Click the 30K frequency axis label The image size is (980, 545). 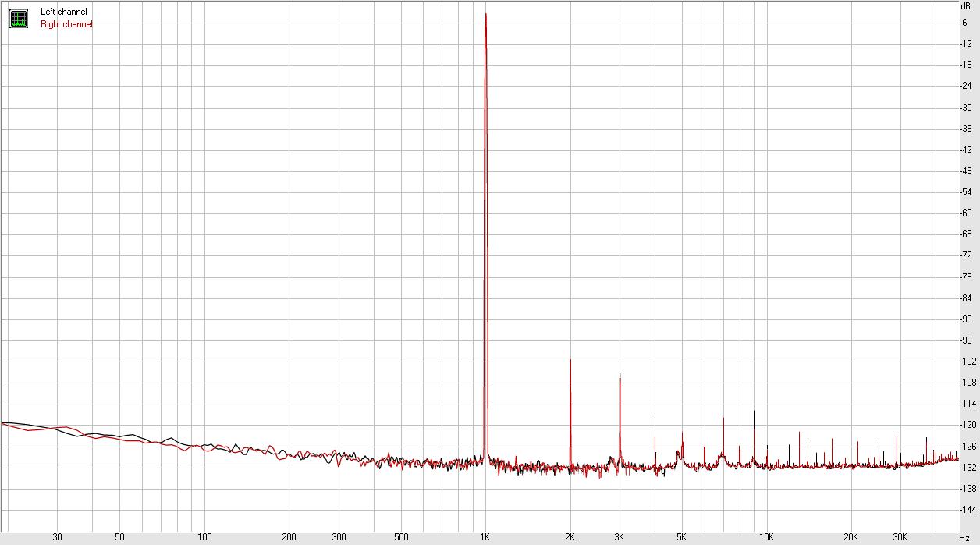tap(900, 537)
